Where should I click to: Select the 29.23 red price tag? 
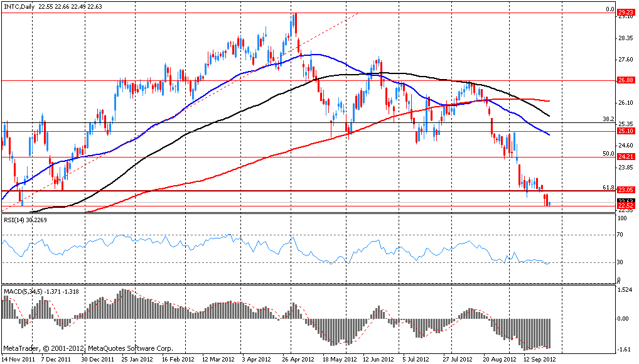(625, 12)
